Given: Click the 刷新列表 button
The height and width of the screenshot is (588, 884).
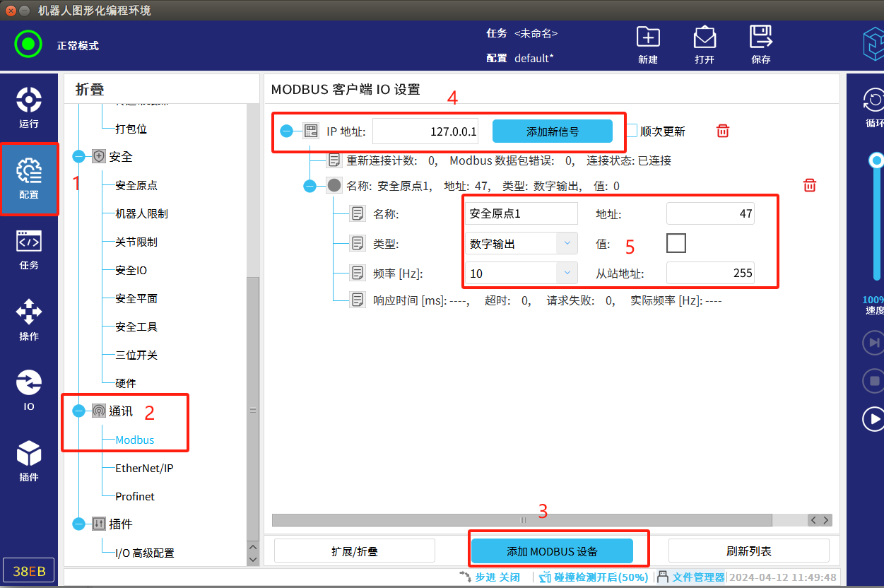Looking at the screenshot, I should [748, 551].
